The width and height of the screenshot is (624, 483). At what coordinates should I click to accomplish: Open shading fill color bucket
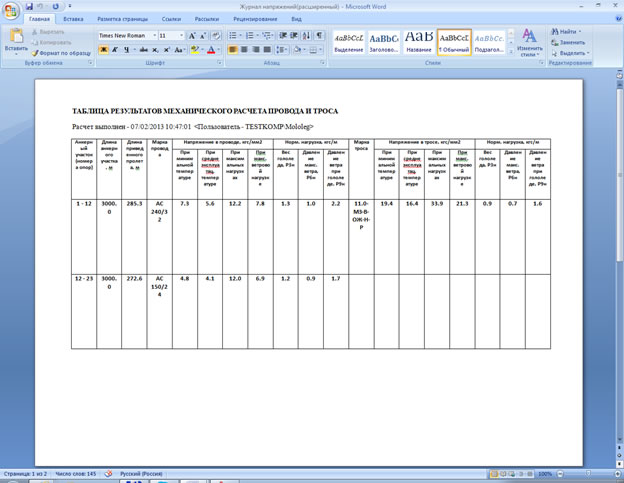click(298, 50)
